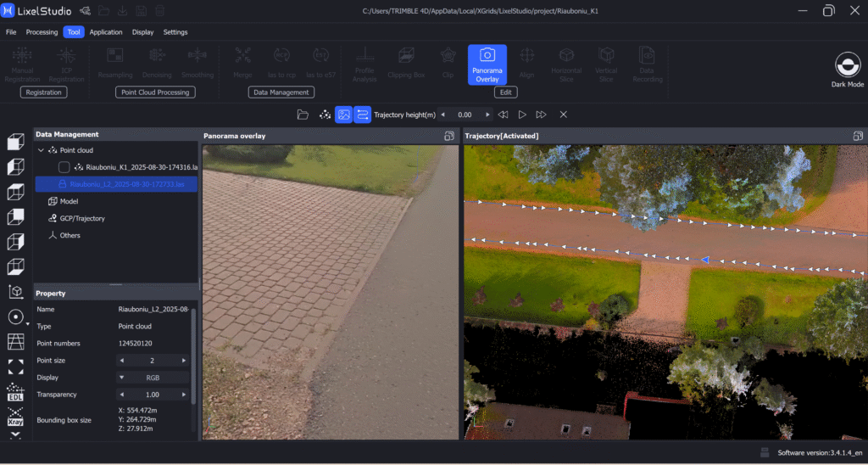Play the trajectory animation
868x465 pixels.
pos(522,115)
